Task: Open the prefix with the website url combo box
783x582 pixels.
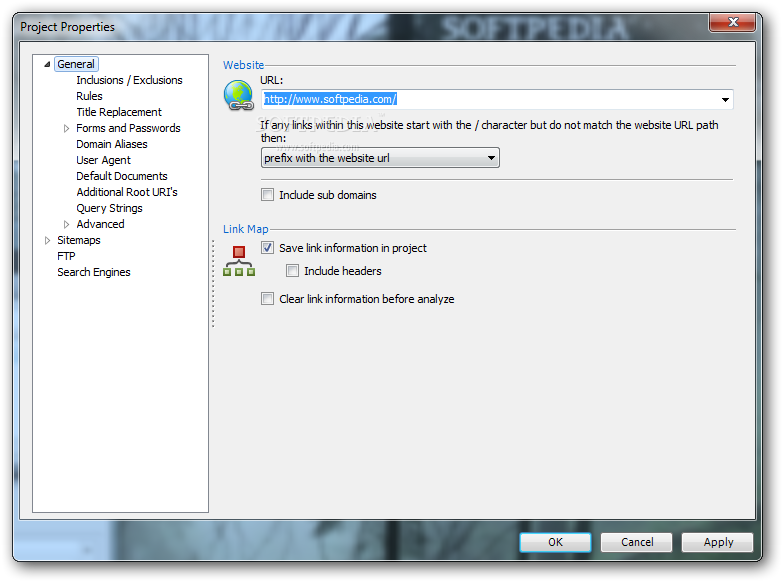Action: coord(380,158)
